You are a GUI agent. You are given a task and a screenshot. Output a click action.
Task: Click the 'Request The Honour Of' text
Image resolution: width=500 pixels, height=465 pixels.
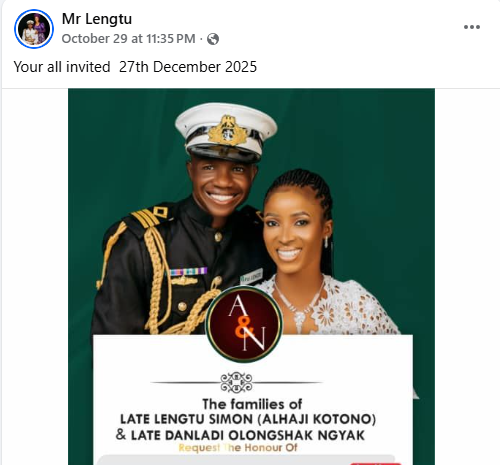click(238, 447)
